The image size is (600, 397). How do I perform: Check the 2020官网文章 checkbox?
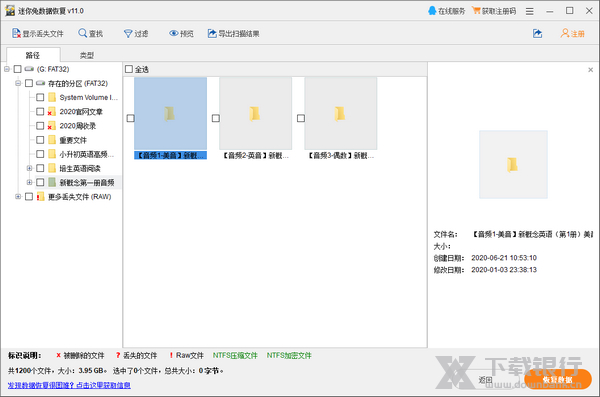tap(40, 111)
